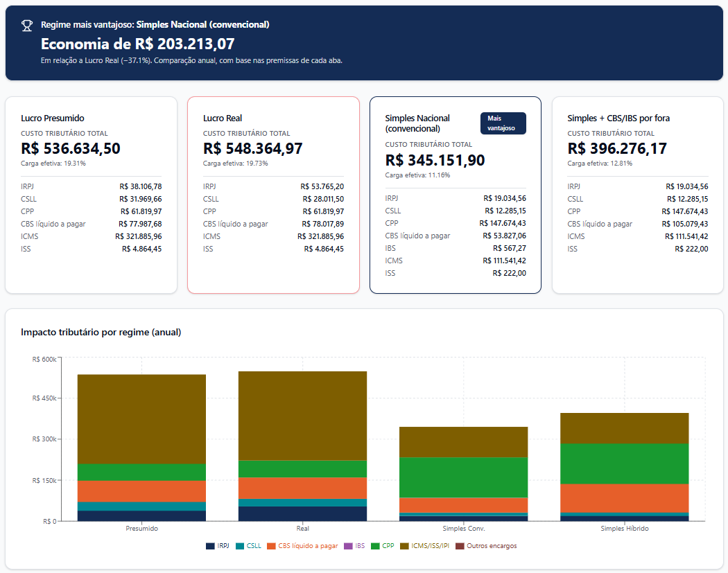Click total R$ 396.276,17 in Simples híbrido card
This screenshot has height=573, width=728.
point(617,148)
